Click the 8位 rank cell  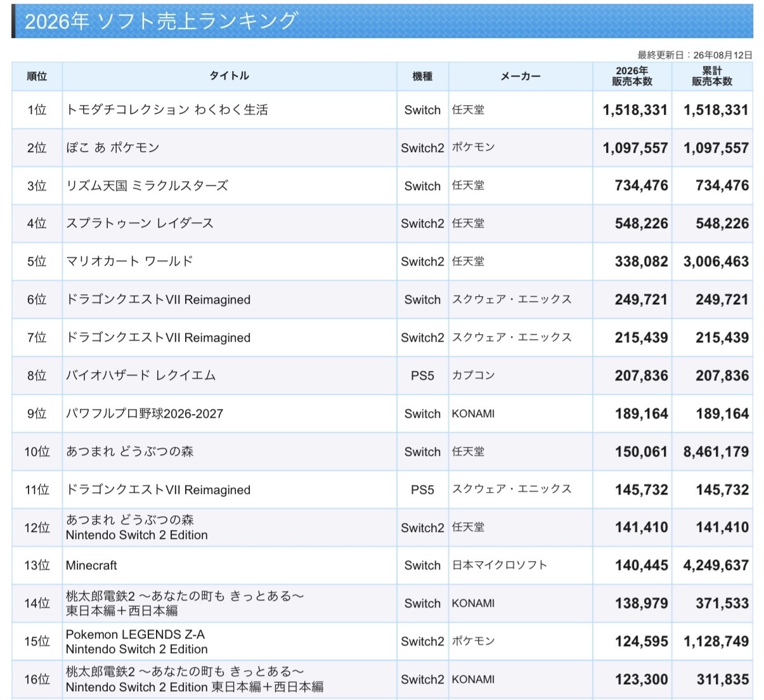[x=37, y=375]
